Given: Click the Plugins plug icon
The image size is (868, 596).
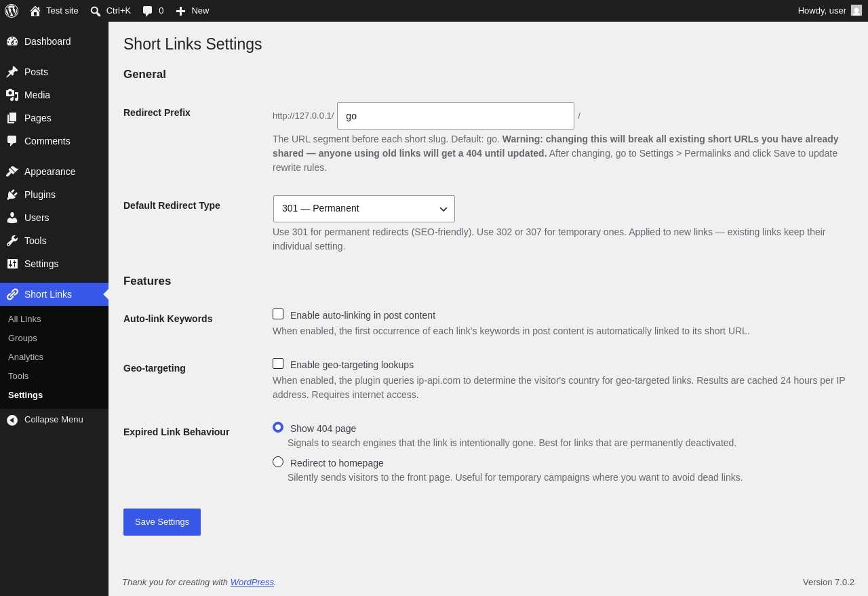Looking at the screenshot, I should (12, 195).
